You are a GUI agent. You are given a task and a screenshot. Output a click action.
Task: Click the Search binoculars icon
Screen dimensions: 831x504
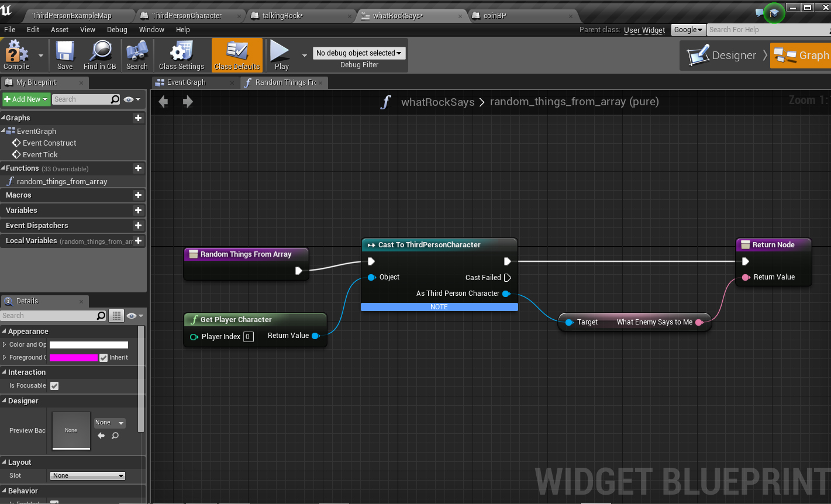tap(137, 54)
